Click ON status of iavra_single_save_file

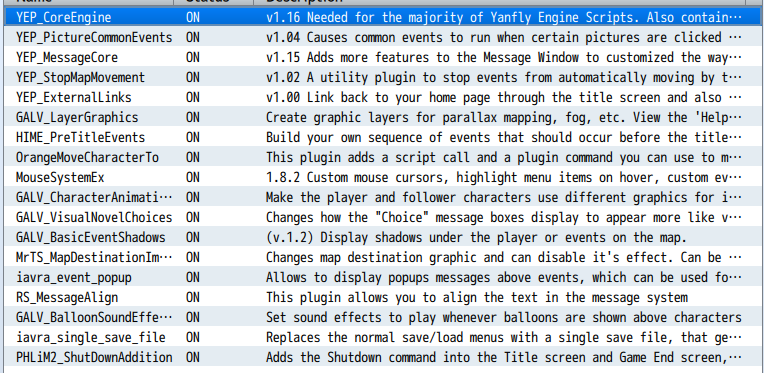tap(192, 337)
